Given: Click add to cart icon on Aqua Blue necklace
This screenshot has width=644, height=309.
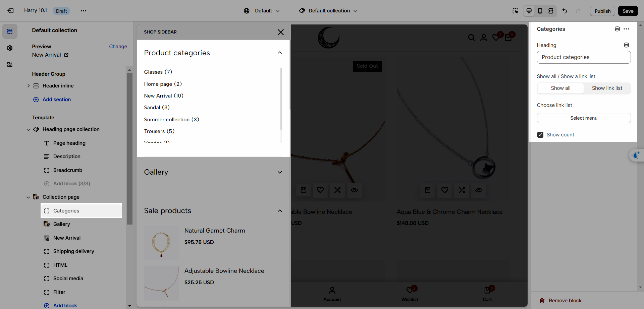Looking at the screenshot, I should (428, 190).
